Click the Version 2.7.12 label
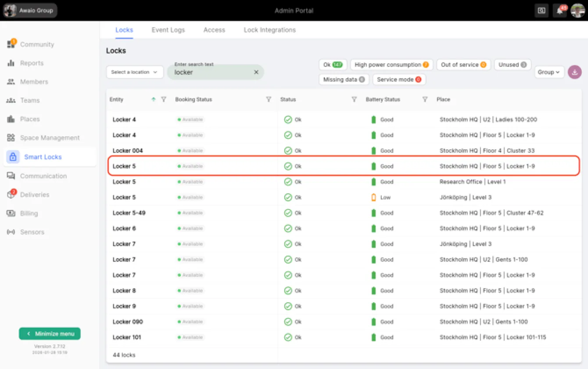 coord(50,347)
